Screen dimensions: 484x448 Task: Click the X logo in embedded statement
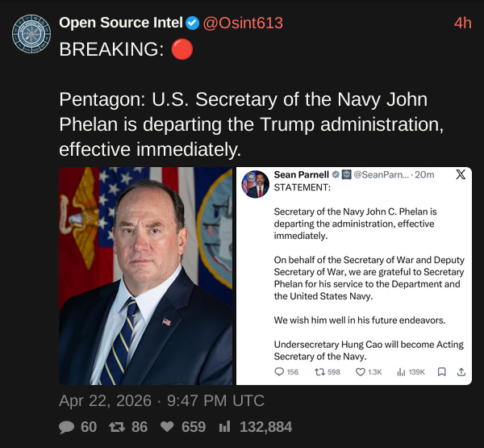[x=461, y=175]
